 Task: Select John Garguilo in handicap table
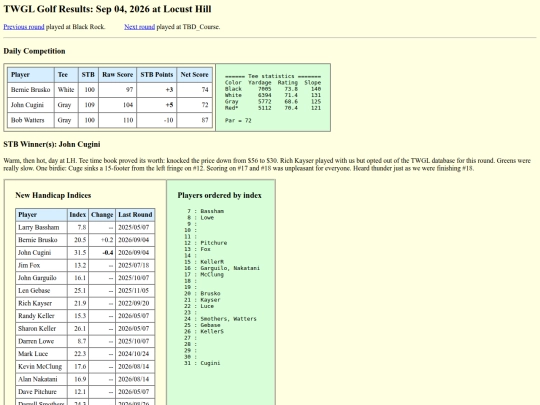point(37,278)
